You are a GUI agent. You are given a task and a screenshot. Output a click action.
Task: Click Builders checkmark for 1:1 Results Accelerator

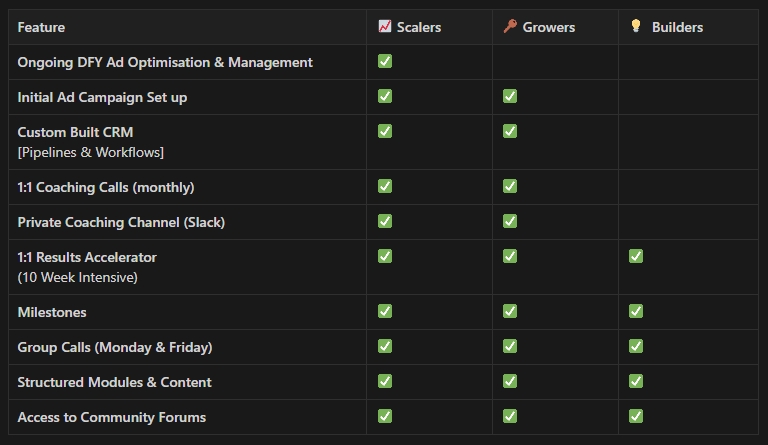(x=636, y=256)
